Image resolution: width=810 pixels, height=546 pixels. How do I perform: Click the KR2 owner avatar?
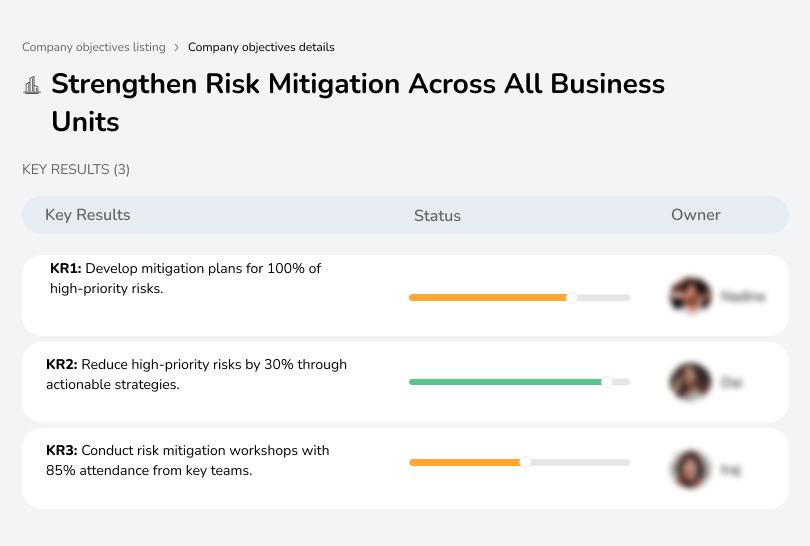point(691,382)
